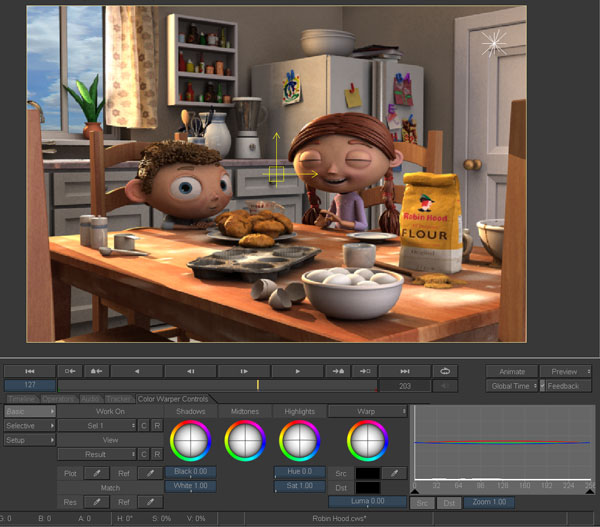
Task: Toggle the Feedback checkbox
Action: (542, 386)
